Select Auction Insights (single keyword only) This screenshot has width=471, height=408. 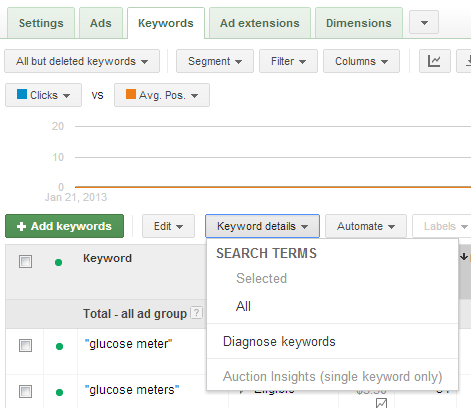332,377
